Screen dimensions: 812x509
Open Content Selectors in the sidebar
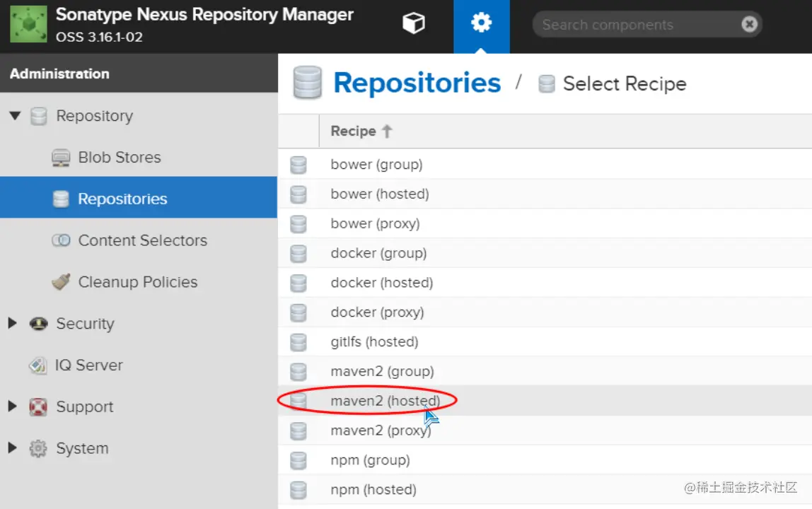coord(142,240)
